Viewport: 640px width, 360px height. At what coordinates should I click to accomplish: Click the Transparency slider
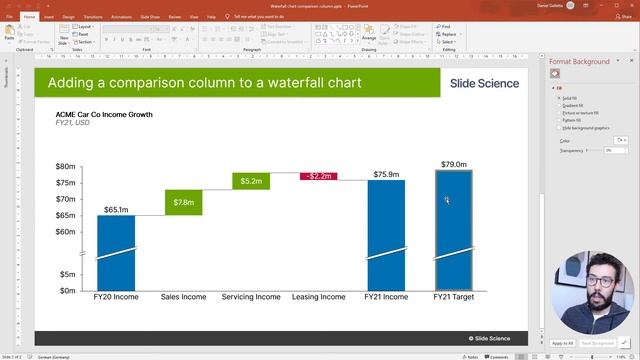tap(594, 151)
